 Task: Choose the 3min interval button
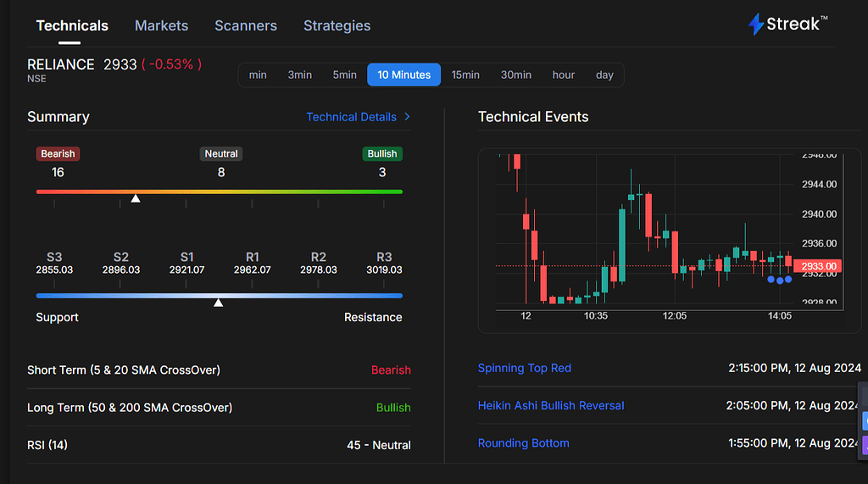pos(299,75)
